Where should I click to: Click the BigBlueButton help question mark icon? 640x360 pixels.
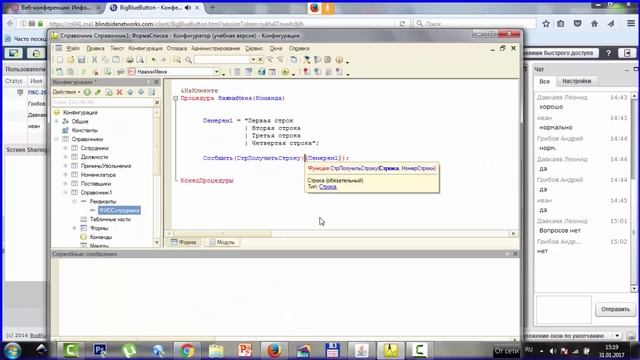click(x=608, y=53)
